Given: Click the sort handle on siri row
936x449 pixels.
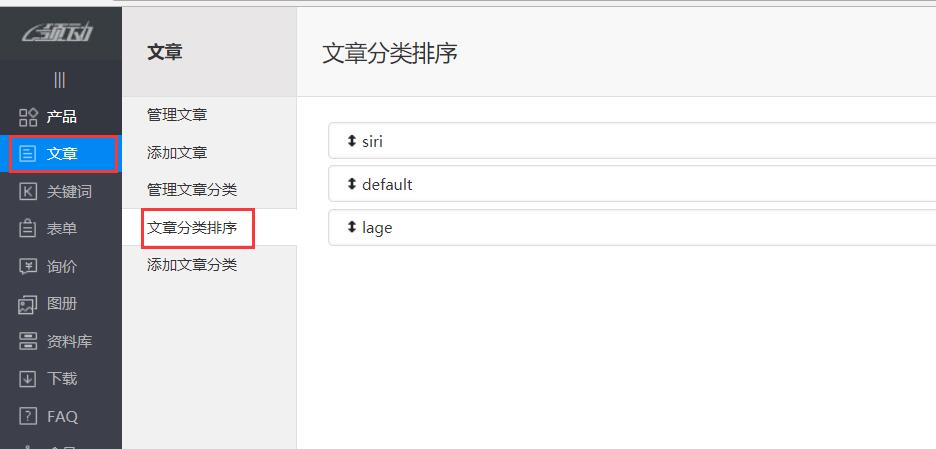Looking at the screenshot, I should point(351,142).
